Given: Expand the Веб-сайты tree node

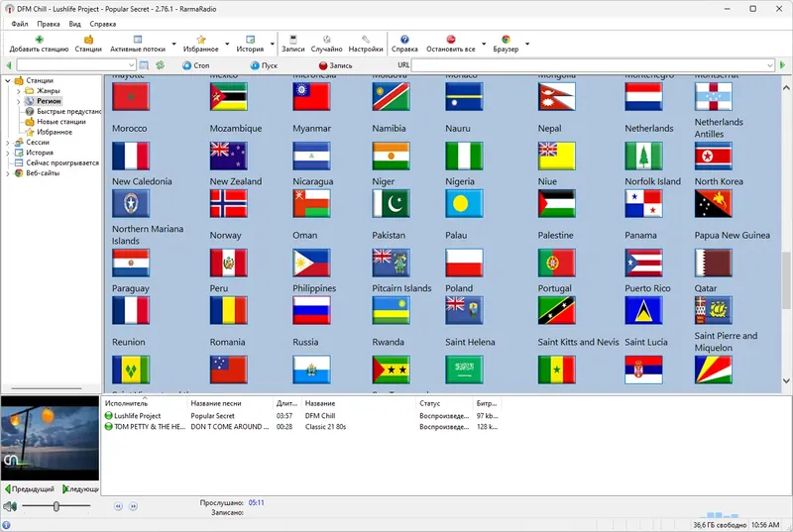Looking at the screenshot, I should coord(8,173).
